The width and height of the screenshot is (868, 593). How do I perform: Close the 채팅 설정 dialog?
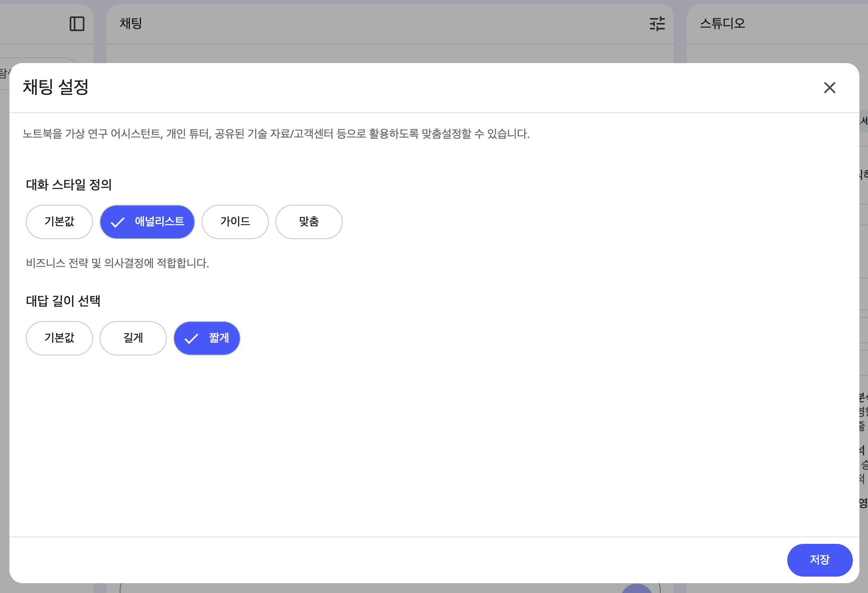829,87
